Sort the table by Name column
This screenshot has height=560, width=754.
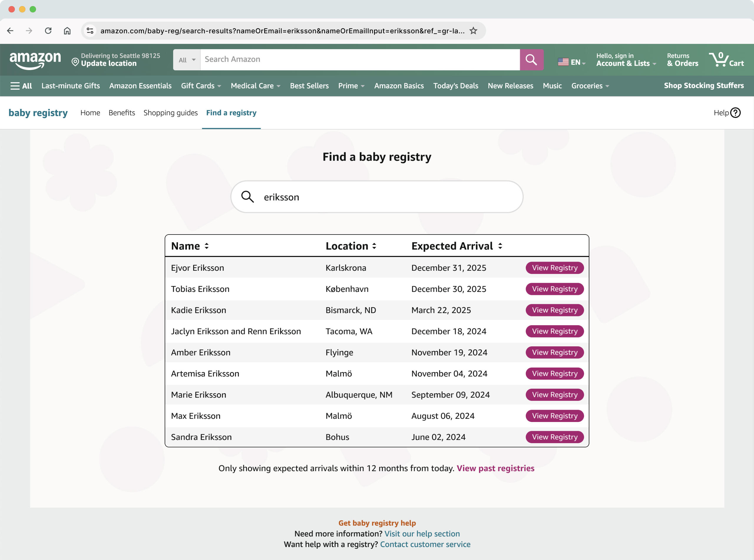click(x=206, y=246)
